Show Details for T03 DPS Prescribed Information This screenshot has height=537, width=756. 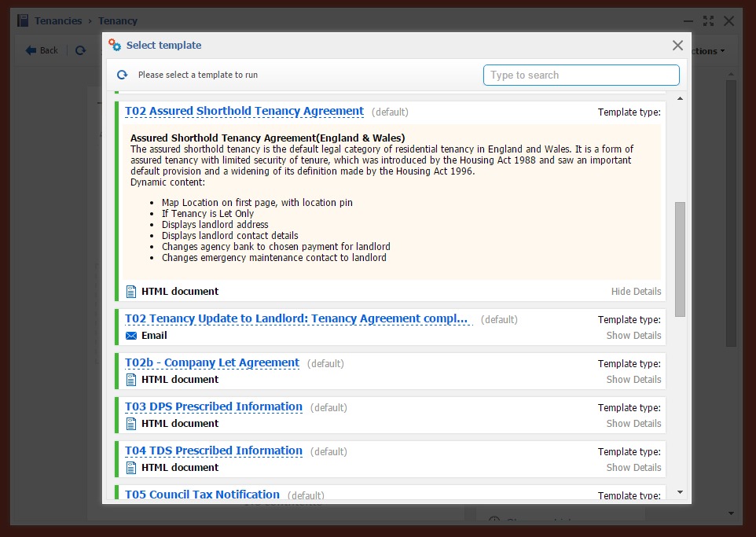tap(633, 424)
